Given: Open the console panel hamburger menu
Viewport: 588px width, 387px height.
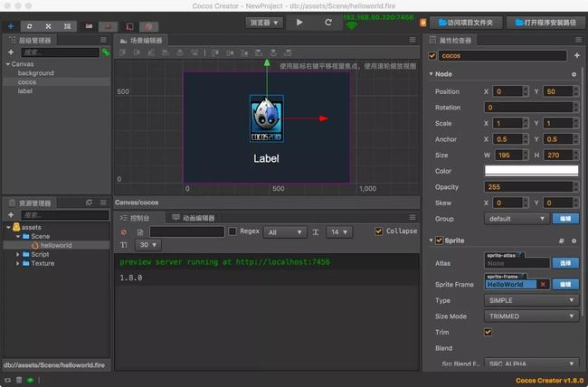Looking at the screenshot, I should click(413, 217).
